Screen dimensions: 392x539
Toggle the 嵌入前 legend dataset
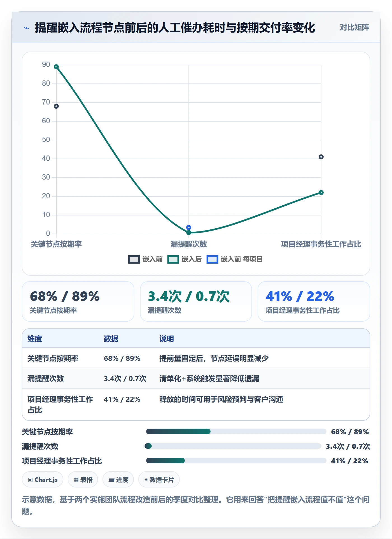tap(145, 259)
